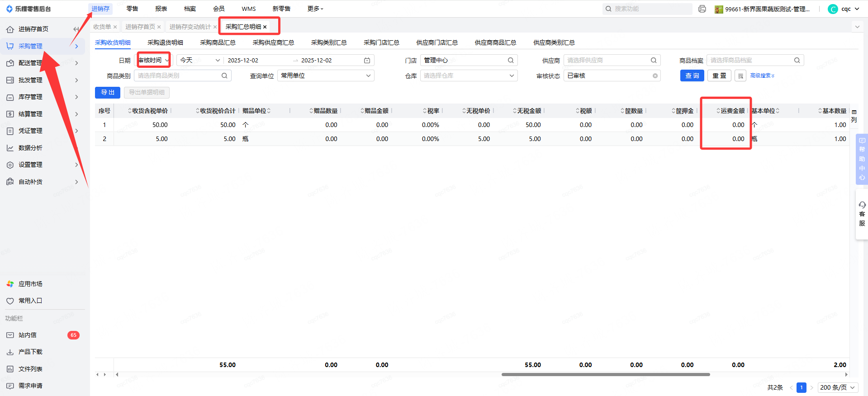Select the 供应商类别汇总 tab
Viewport: 868px width, 396px height.
[x=554, y=42]
